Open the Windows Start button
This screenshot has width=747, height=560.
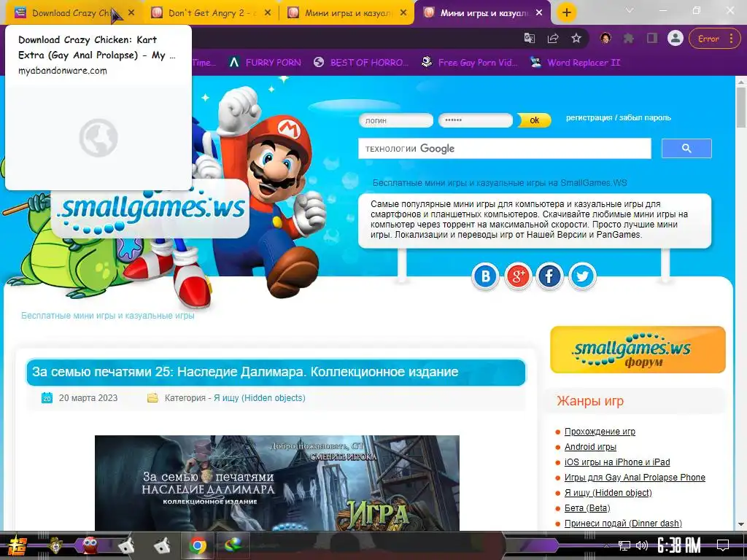pos(18,545)
